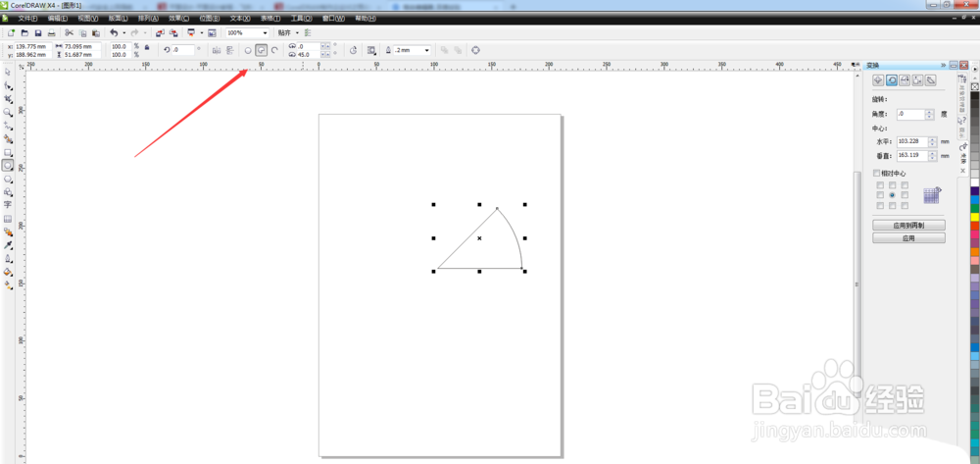Select the Zoom magnifier tool

(x=8, y=112)
